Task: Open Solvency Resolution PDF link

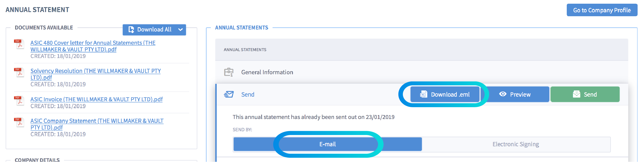Action: point(95,74)
